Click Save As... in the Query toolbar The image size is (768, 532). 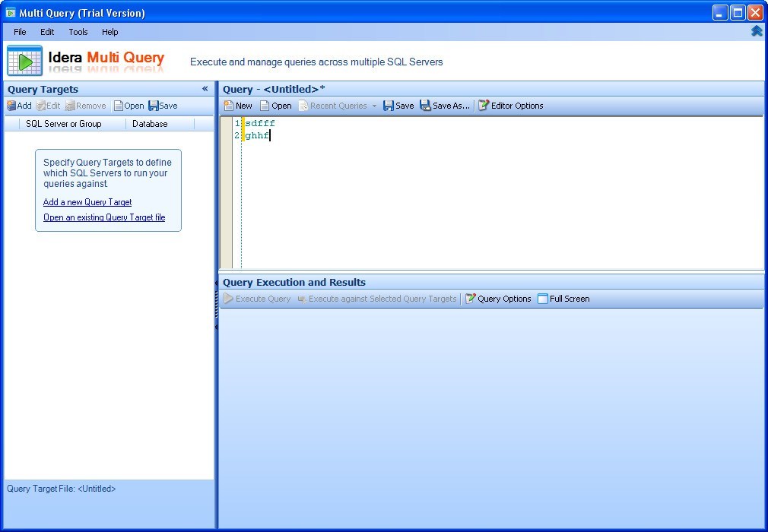445,106
